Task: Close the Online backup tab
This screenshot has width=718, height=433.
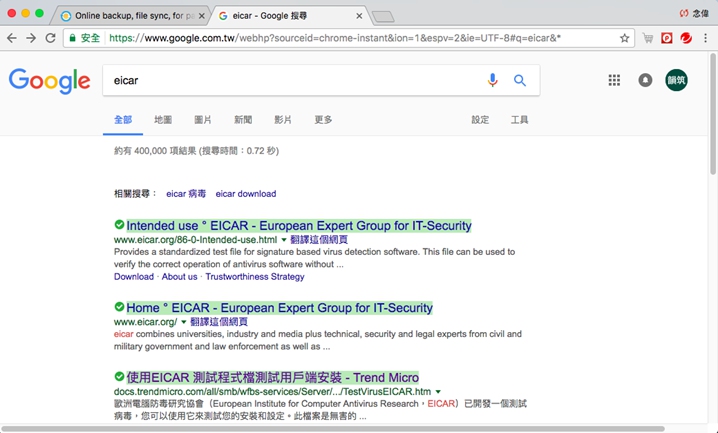Action: [201, 16]
